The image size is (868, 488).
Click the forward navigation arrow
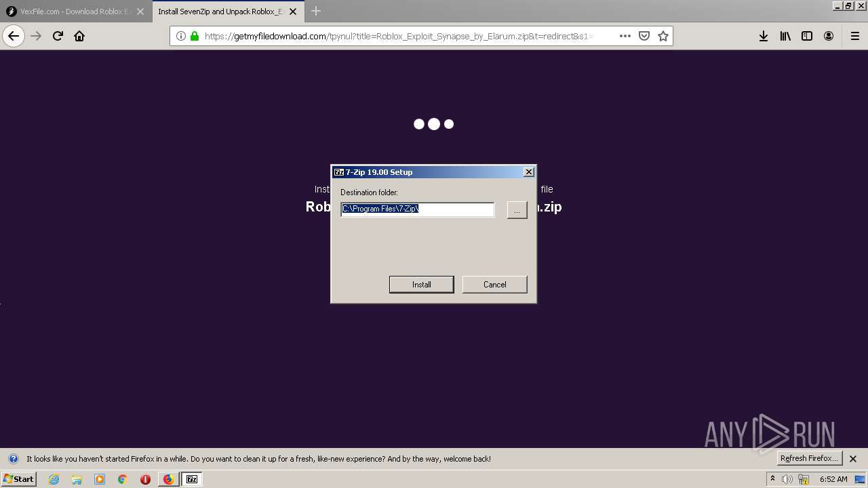tap(36, 36)
